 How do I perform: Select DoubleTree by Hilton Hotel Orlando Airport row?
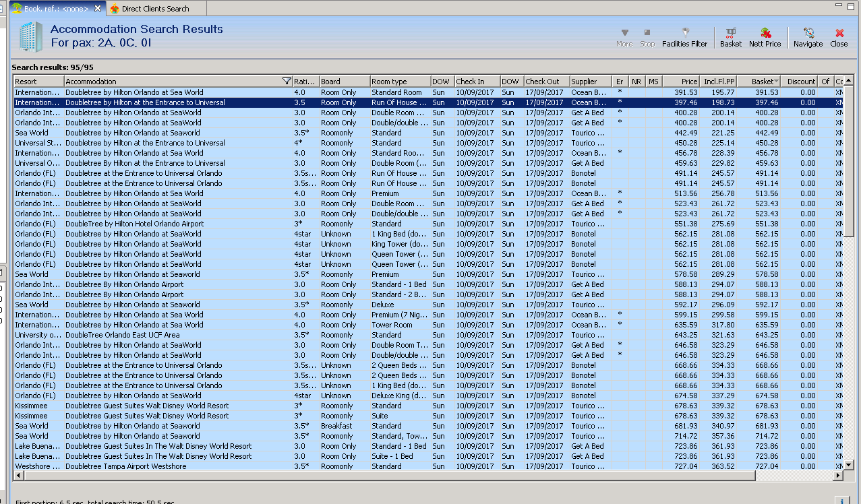(x=134, y=224)
